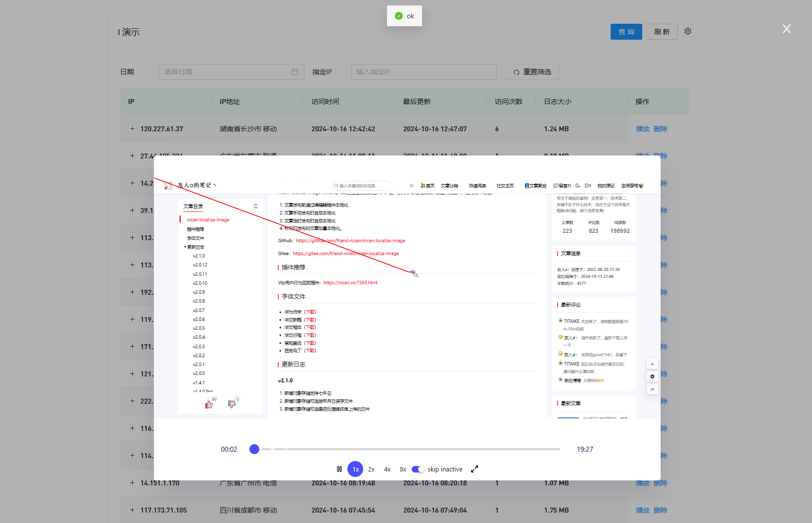Click the thumbs down dislike icon
Image resolution: width=812 pixels, height=523 pixels.
(232, 404)
